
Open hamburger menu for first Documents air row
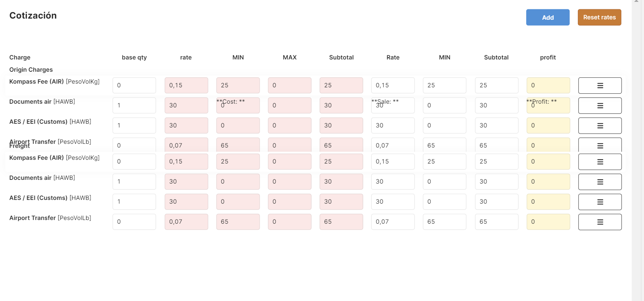coord(599,106)
